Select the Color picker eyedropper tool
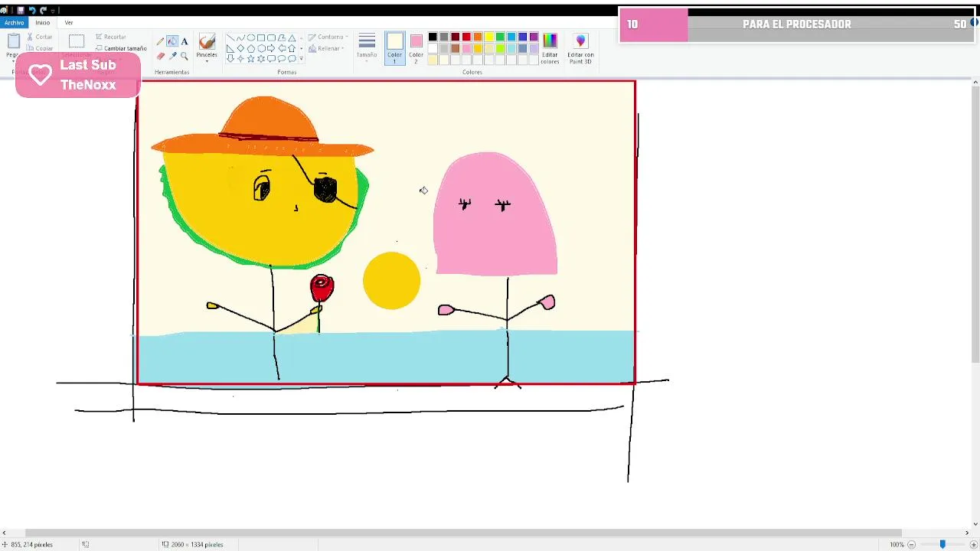This screenshot has height=551, width=980. [172, 56]
